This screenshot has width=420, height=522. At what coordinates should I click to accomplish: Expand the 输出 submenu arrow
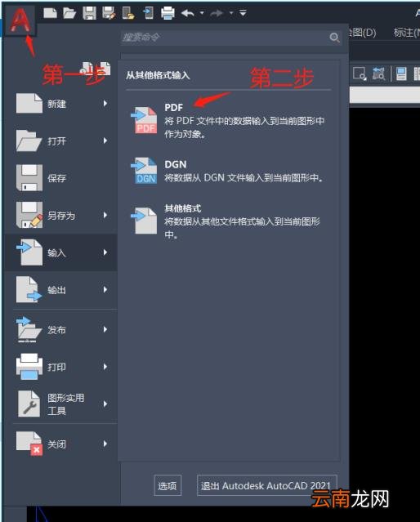105,290
